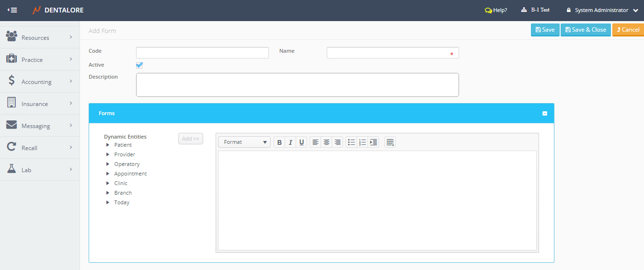This screenshot has height=270, width=644.
Task: Toggle bold formatting in the editor
Action: tap(279, 142)
